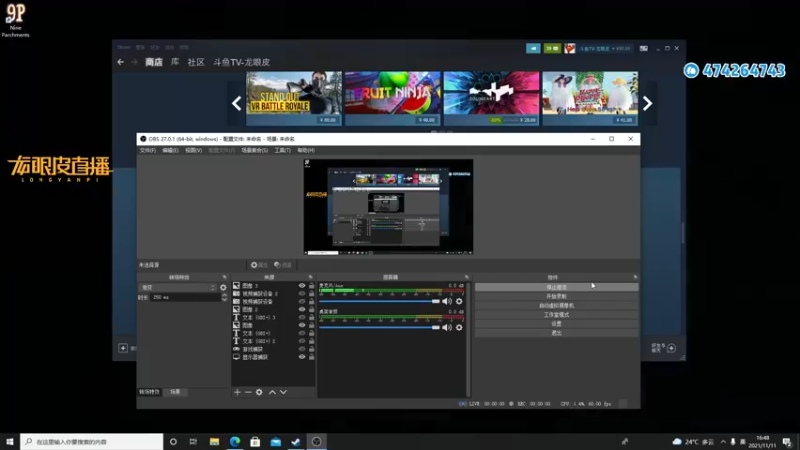
Task: Open the 社区 community tab in Steam
Action: (x=196, y=62)
